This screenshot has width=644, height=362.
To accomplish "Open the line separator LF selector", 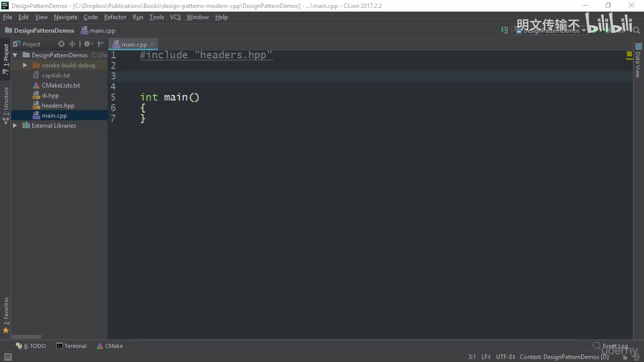I will (486, 357).
